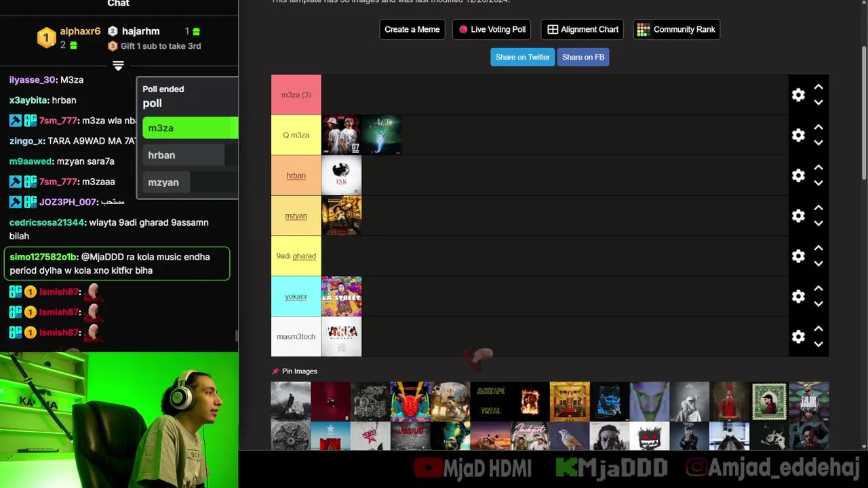The image size is (868, 488).
Task: Select the Q m3za tier label
Action: (296, 135)
